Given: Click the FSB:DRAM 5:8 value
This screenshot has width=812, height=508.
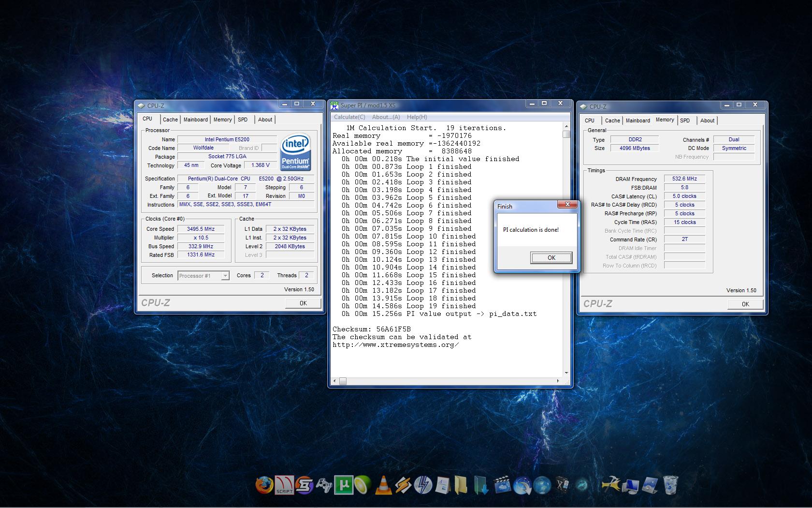Looking at the screenshot, I should 684,188.
